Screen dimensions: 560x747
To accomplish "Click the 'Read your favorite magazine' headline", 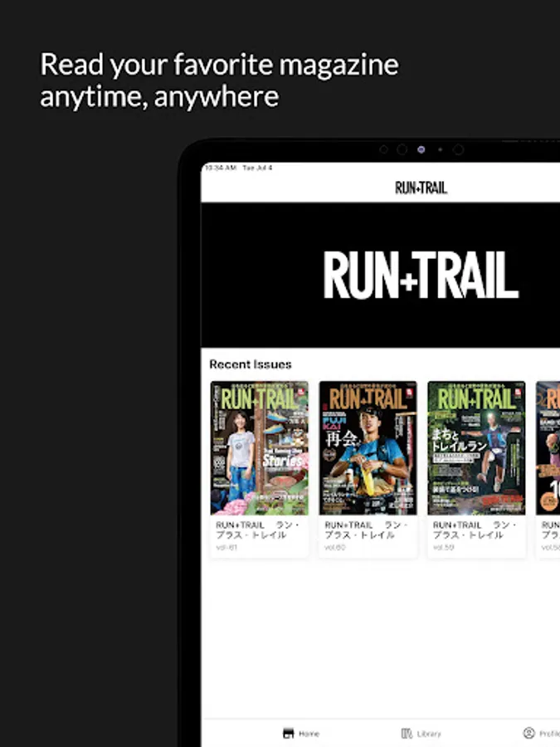I will coord(219,65).
